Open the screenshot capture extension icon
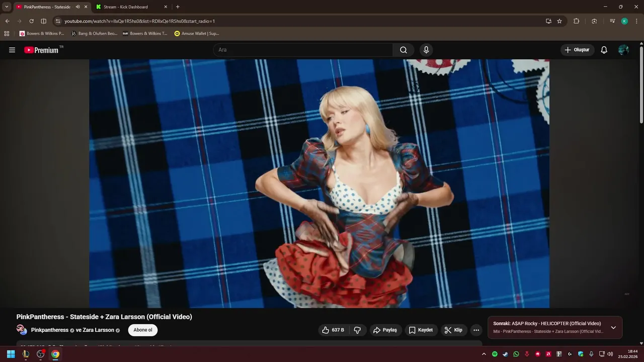 [594, 21]
